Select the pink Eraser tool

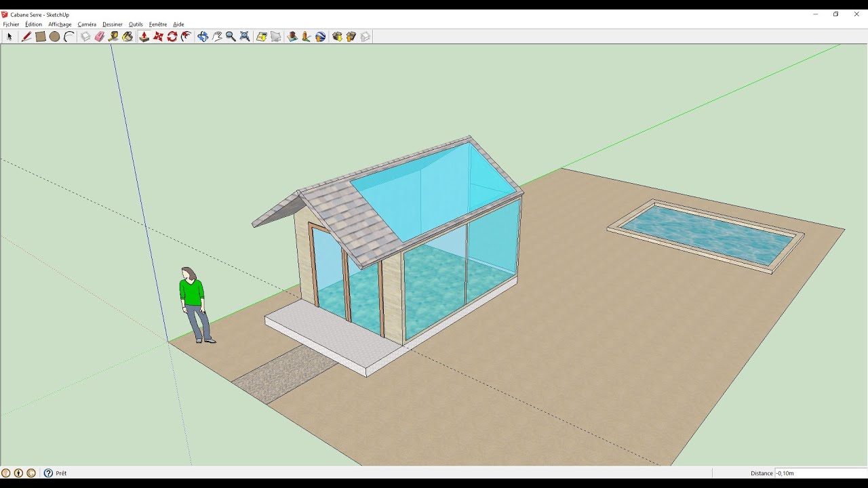click(x=100, y=37)
